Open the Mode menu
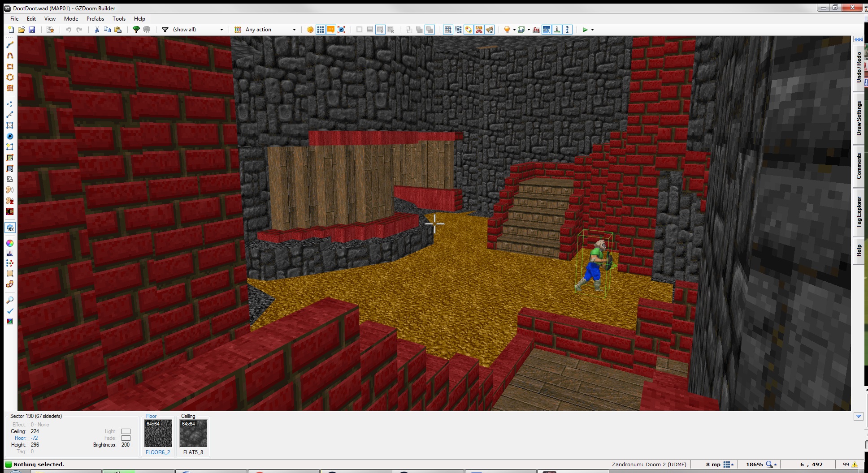 [x=71, y=19]
